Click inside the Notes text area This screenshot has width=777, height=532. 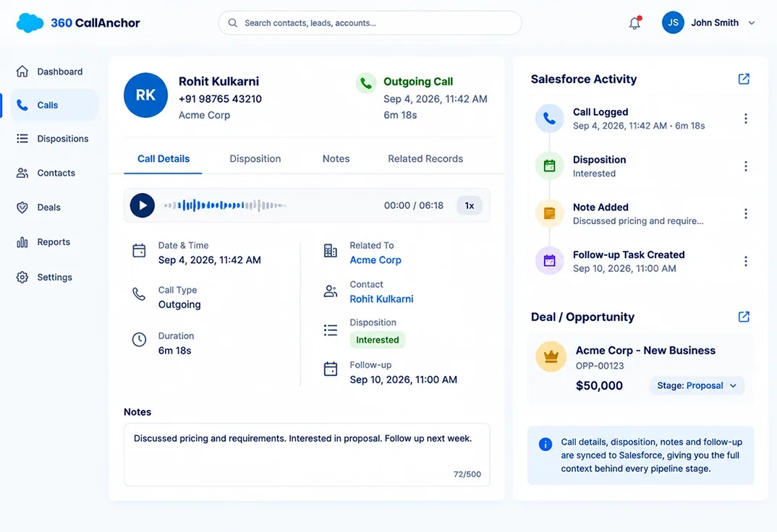coord(307,455)
